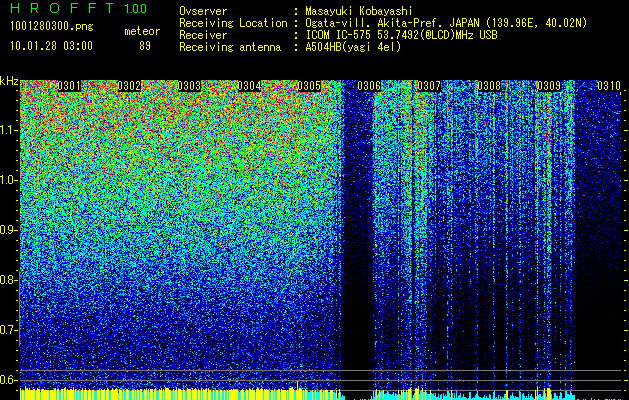Click the 0308 time marker
The height and width of the screenshot is (400, 629).
[x=489, y=86]
